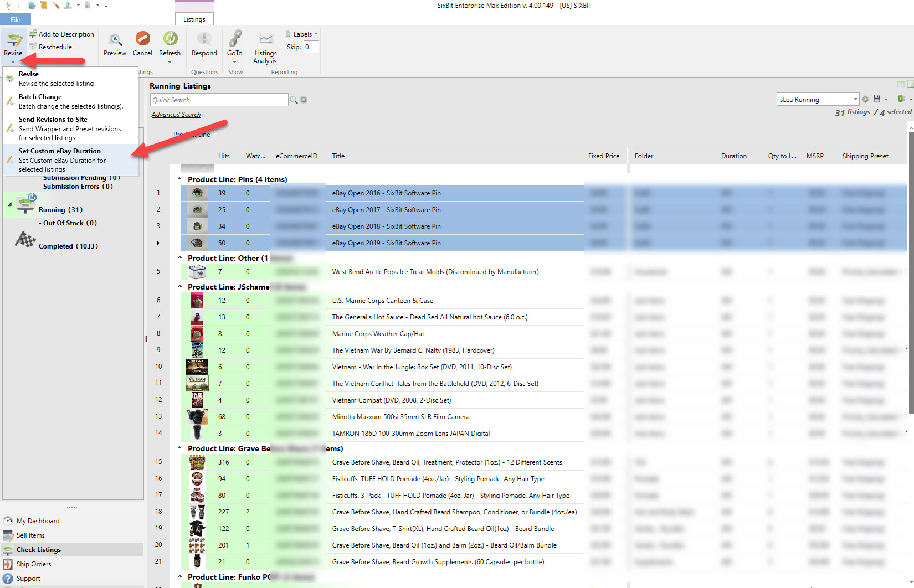Expand the Revise button dropdown arrow
The width and height of the screenshot is (914, 588).
[x=13, y=61]
